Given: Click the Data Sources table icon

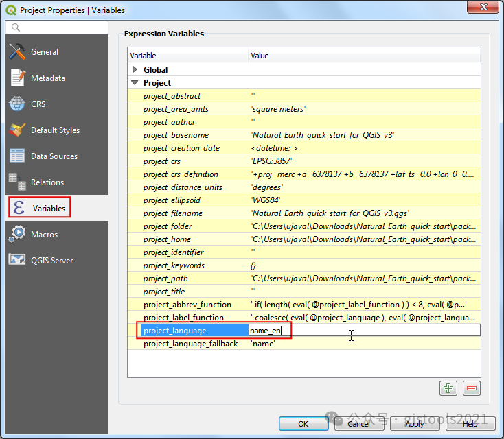Looking at the screenshot, I should click(x=17, y=156).
